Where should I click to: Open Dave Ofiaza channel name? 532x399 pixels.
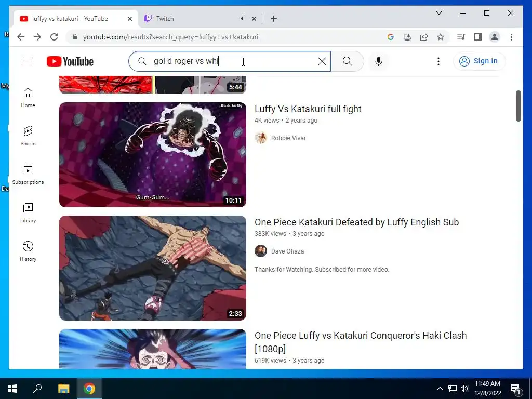(287, 251)
